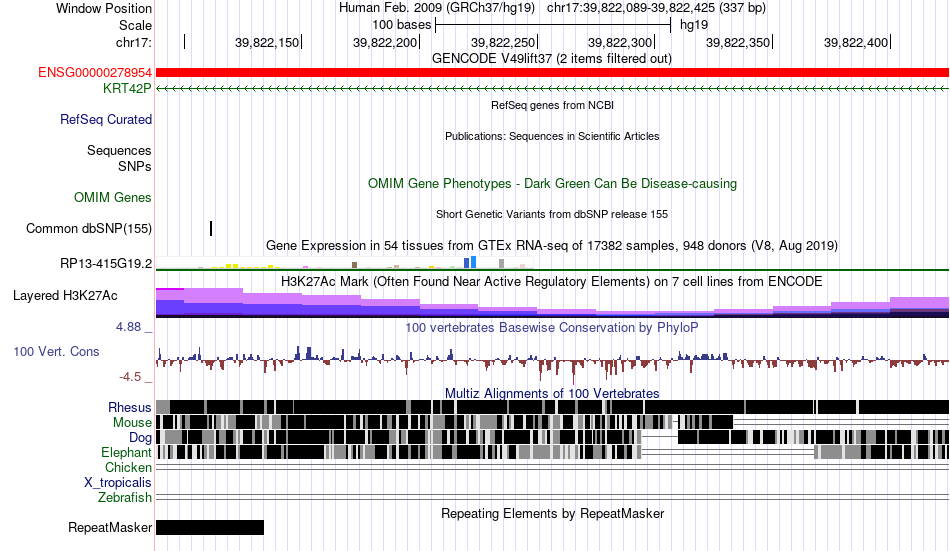This screenshot has width=950, height=551.
Task: Open the KRT42P gene label
Action: (127, 88)
